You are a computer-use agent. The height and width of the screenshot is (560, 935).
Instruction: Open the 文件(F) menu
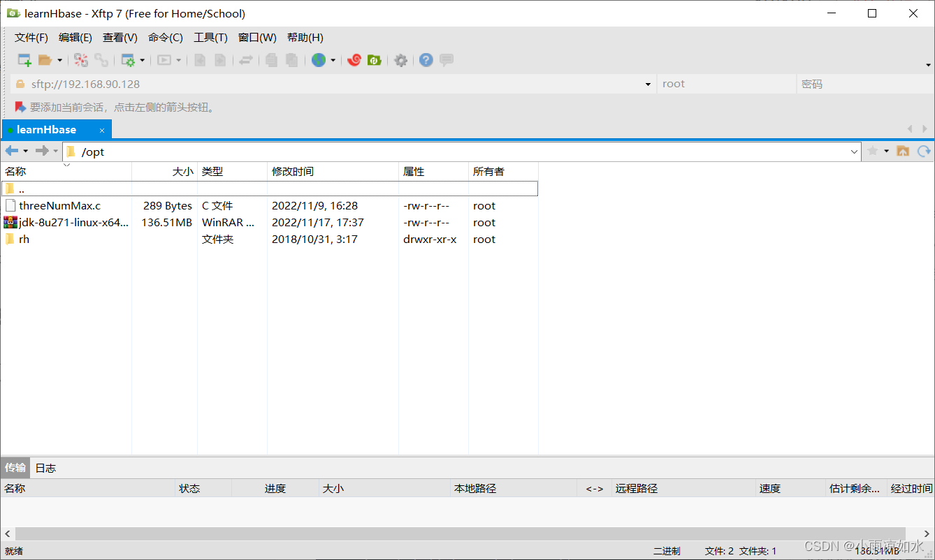pos(31,38)
